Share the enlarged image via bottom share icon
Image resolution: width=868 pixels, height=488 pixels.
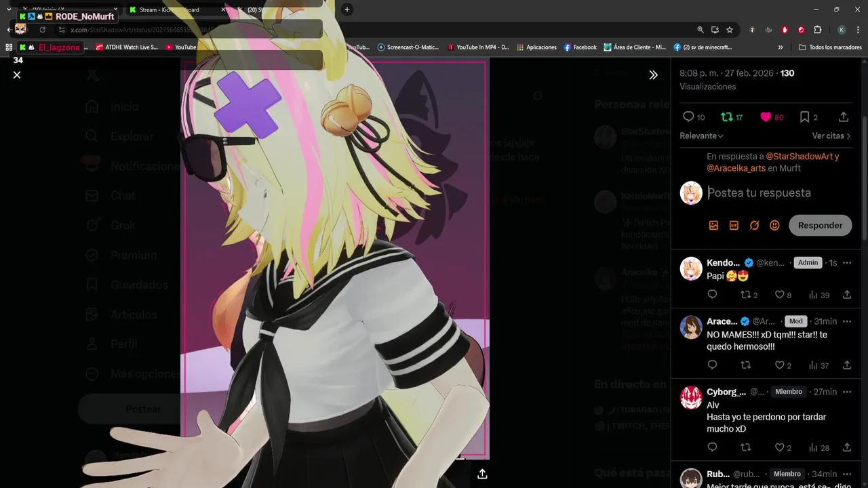(482, 474)
